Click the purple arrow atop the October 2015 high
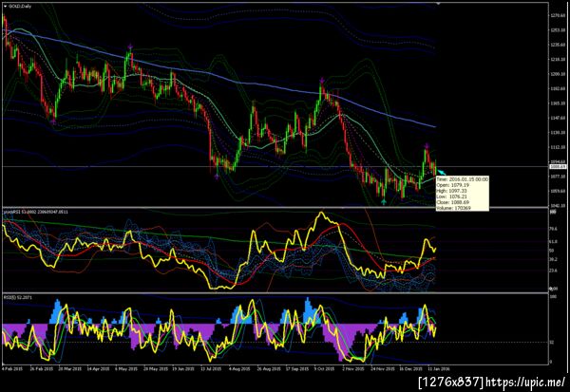 [322, 80]
